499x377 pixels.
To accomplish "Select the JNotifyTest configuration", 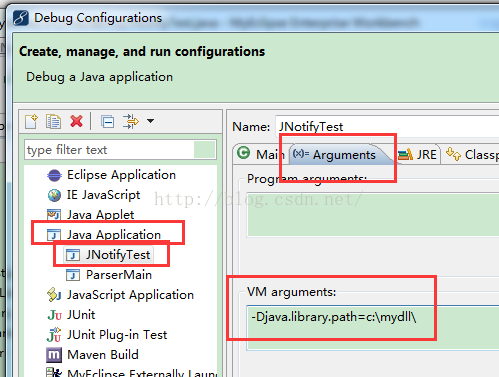I will pos(109,255).
